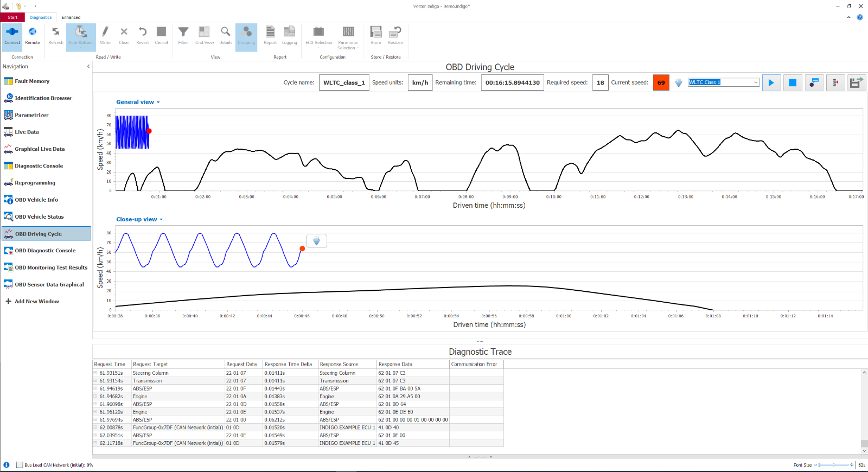Click the marker icon with red arrow

[x=835, y=82]
